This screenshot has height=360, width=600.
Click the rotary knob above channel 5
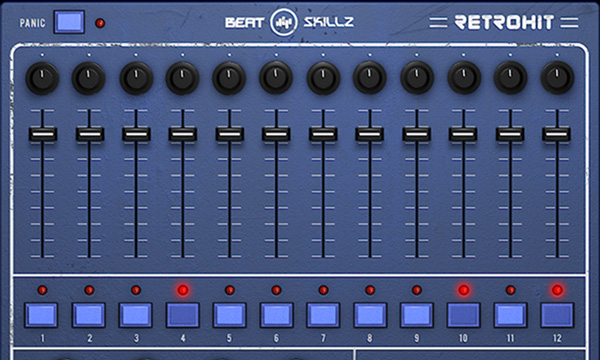point(229,78)
